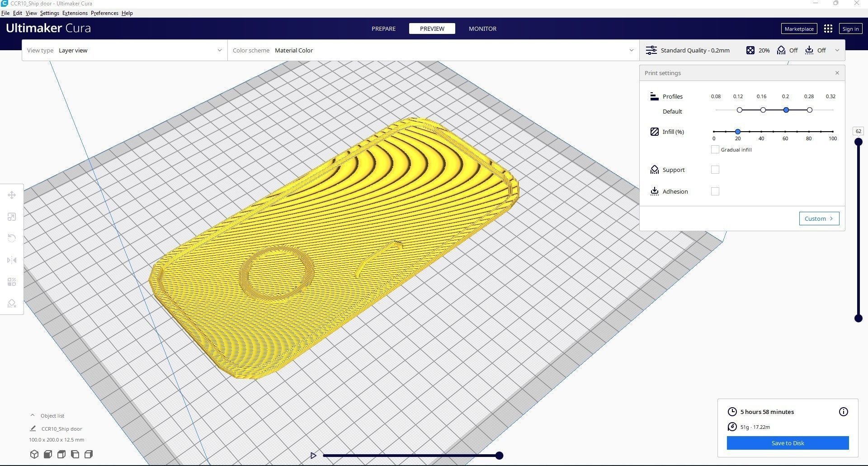Image resolution: width=868 pixels, height=466 pixels.
Task: Open the Extensions menu
Action: click(x=75, y=13)
